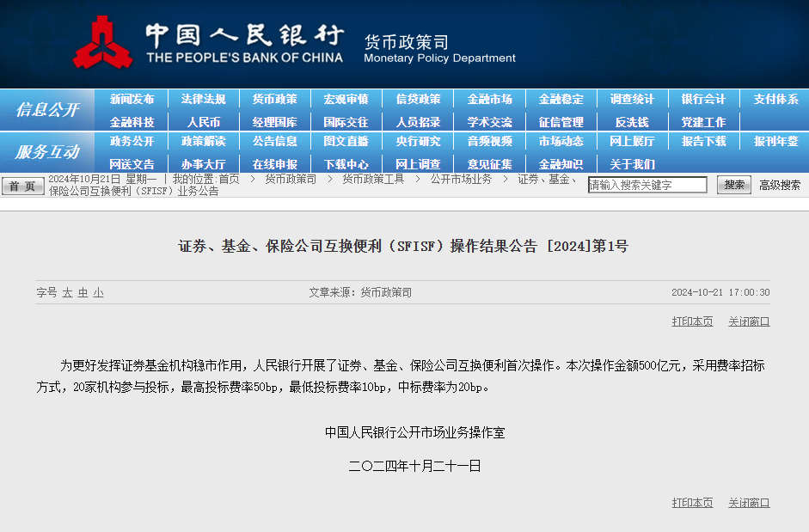Click the 首页 home button
Viewport: 809px width, 532px height.
(x=22, y=187)
